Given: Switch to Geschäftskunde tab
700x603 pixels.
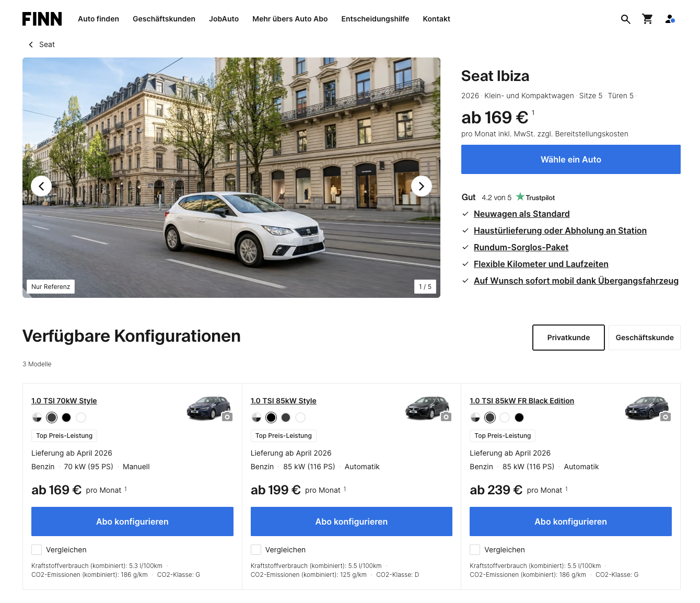Looking at the screenshot, I should (x=644, y=338).
